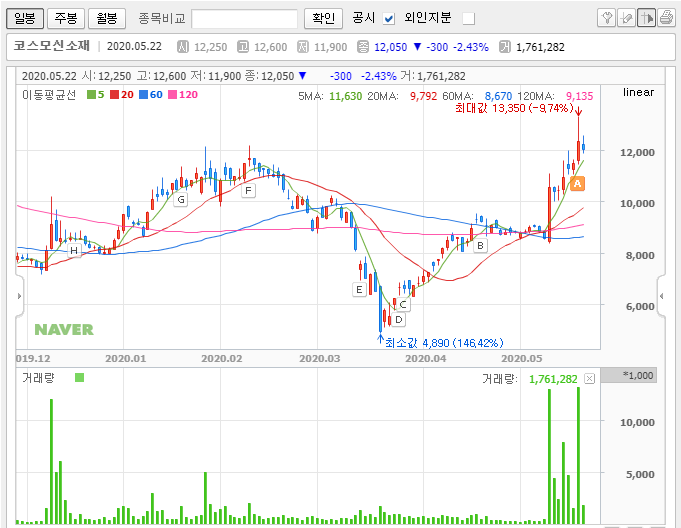The height and width of the screenshot is (528, 681).
Task: Click disclosure marker E on the chart
Action: point(359,290)
